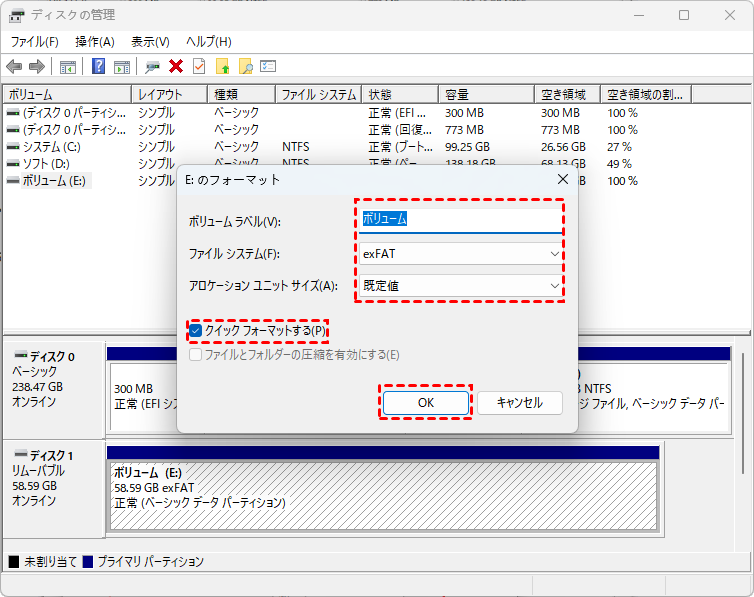Click the show/hide console tree icon
Image resolution: width=754 pixels, height=597 pixels.
(68, 67)
